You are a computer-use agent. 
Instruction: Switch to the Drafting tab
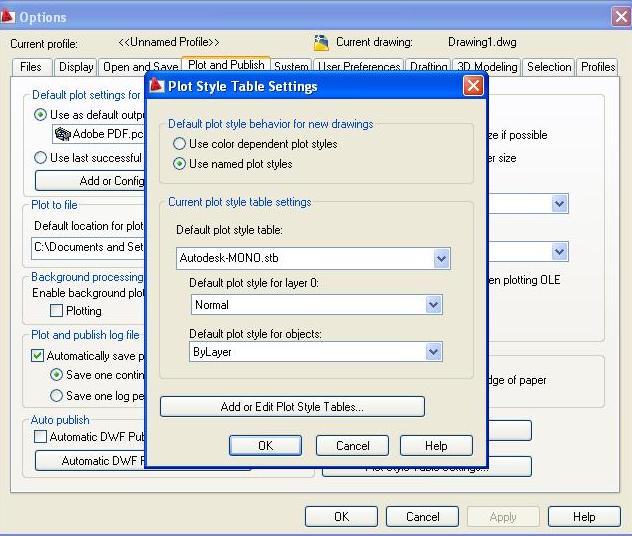pos(428,67)
